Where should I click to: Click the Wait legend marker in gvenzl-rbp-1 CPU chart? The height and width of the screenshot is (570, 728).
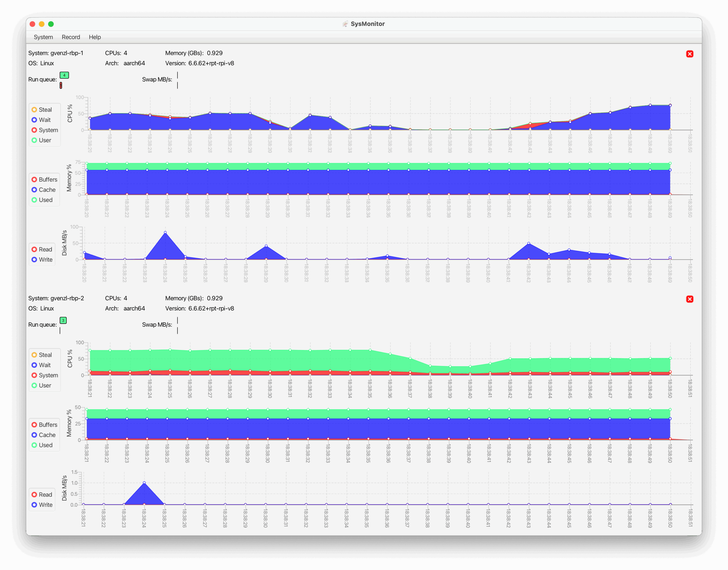coord(34,120)
